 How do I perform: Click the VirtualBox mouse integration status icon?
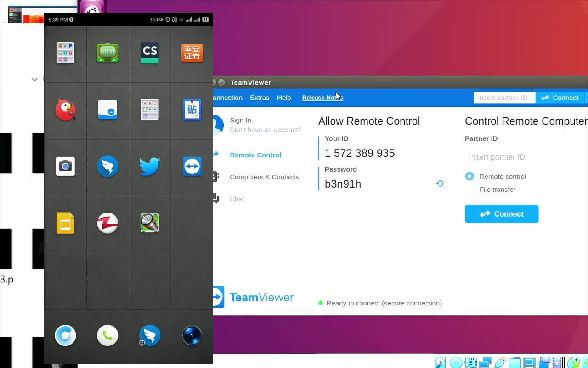point(573,362)
